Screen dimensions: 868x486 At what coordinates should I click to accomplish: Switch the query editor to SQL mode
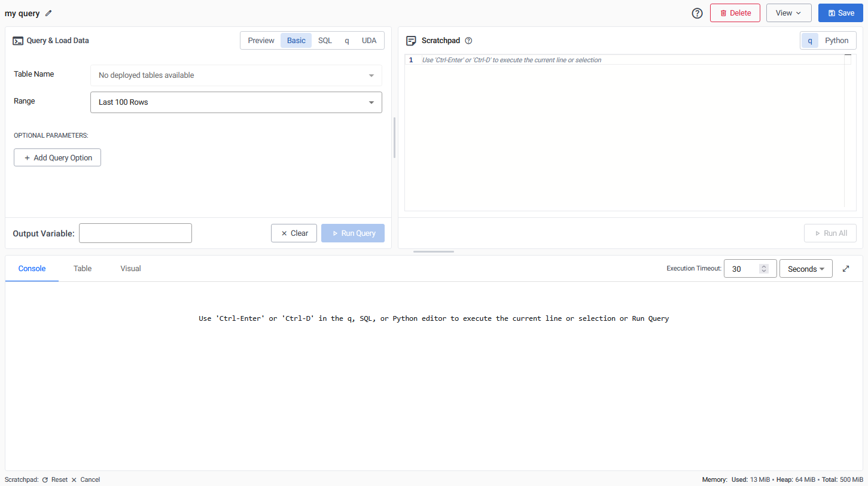coord(325,40)
